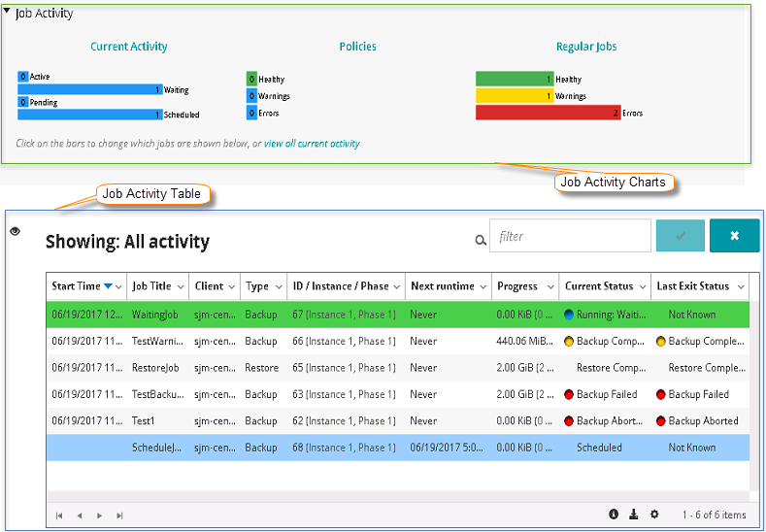Click the Pending bar in Current Activity
The width and height of the screenshot is (766, 532).
click(x=23, y=102)
